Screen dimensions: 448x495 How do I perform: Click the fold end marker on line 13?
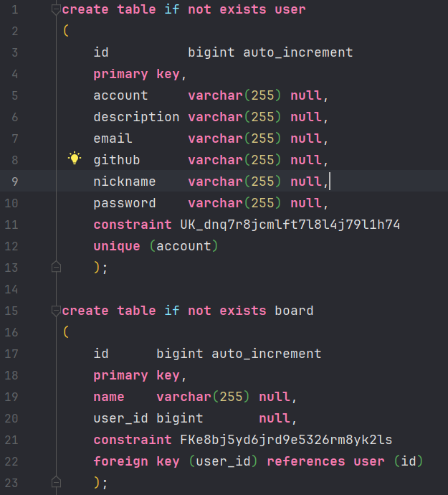pos(56,267)
